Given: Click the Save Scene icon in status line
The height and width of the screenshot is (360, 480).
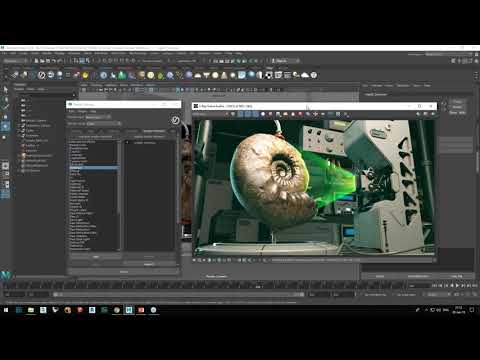Looking at the screenshot, I should tap(48, 61).
